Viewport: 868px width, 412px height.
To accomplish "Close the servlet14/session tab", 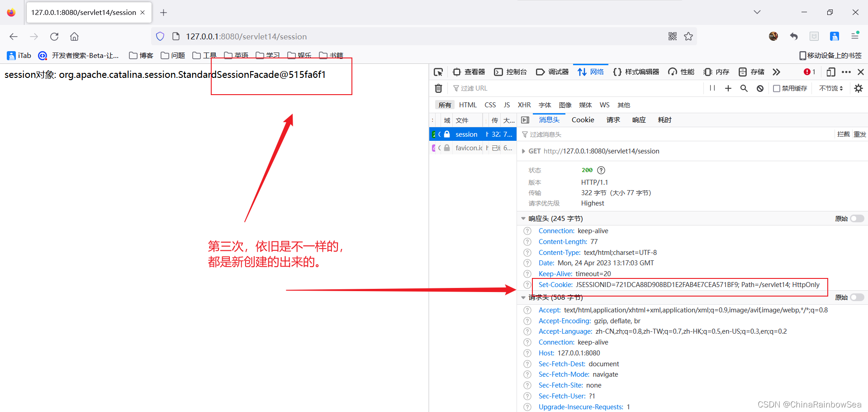I will coord(142,13).
